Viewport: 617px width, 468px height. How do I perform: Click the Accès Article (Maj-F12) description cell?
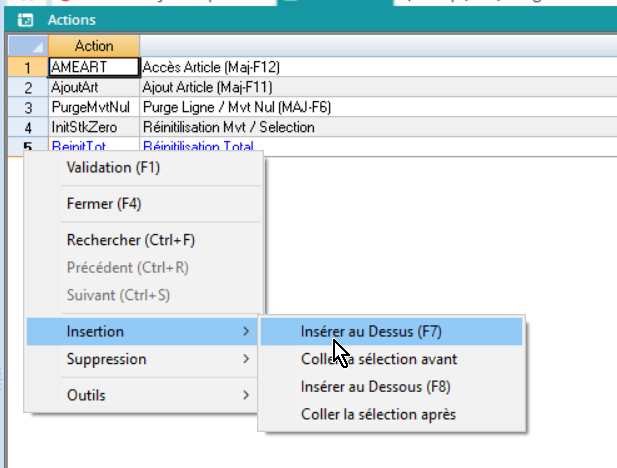(211, 67)
